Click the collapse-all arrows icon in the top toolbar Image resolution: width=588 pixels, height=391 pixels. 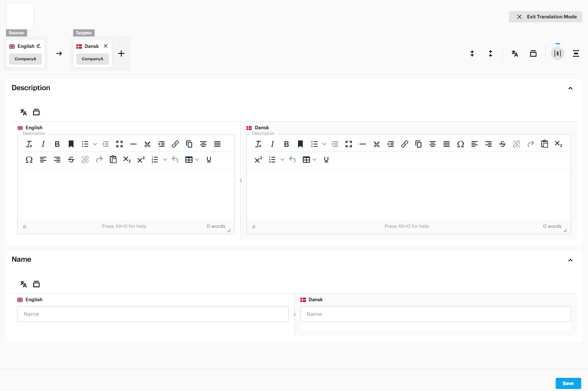[x=472, y=53]
